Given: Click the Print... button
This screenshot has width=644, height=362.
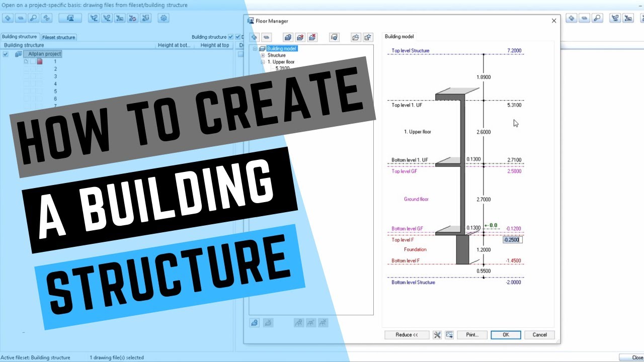Looking at the screenshot, I should [x=472, y=335].
